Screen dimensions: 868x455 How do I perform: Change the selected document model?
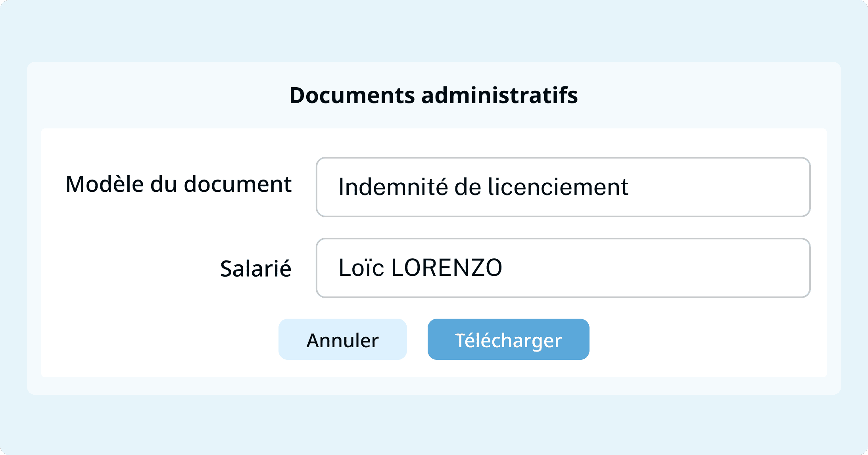[563, 187]
